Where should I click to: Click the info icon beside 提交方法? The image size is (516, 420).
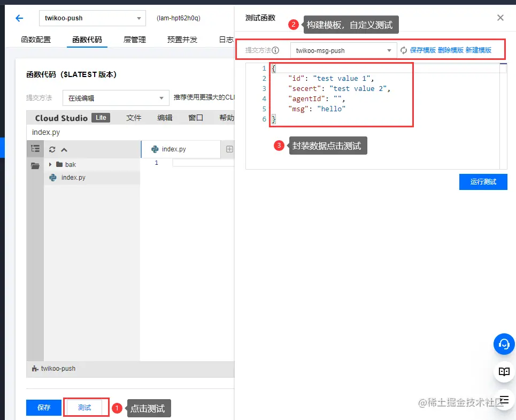coord(275,50)
